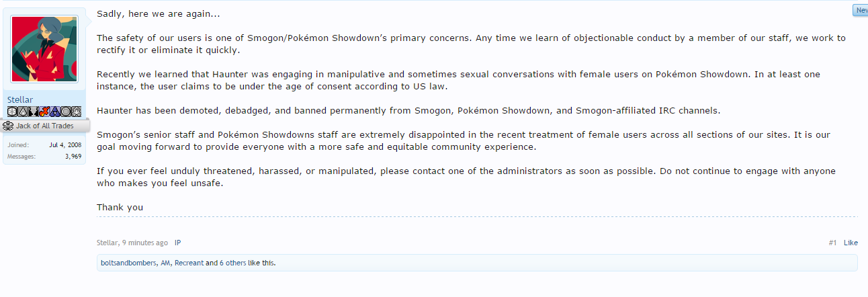Click the gray circle badge icon
This screenshot has width=868, height=297.
point(66,112)
